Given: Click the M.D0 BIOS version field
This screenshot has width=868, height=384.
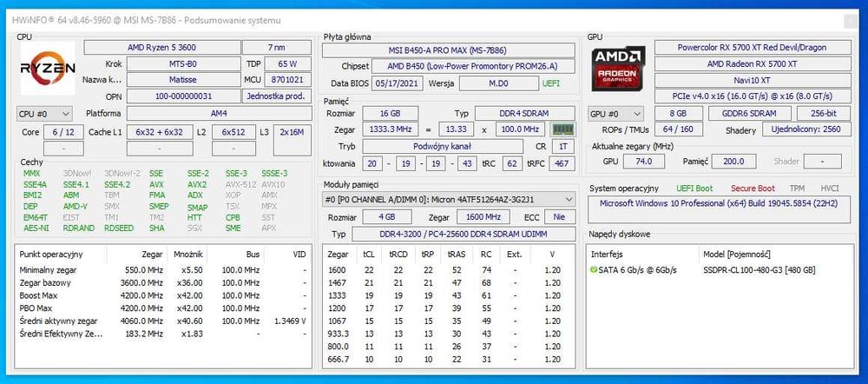Looking at the screenshot, I should 498,83.
